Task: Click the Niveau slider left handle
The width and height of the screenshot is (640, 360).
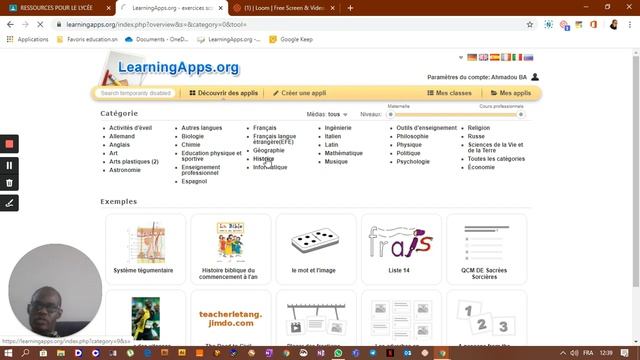Action: (x=391, y=115)
